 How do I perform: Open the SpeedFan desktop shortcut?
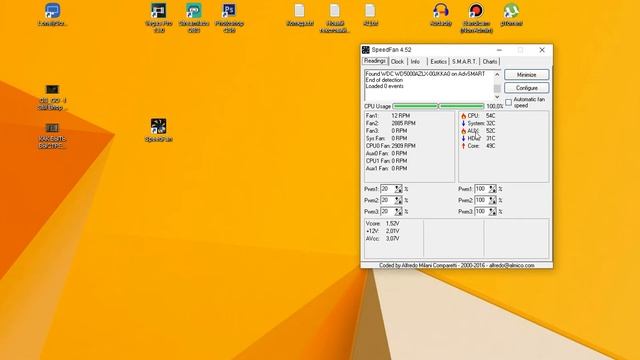(x=158, y=130)
